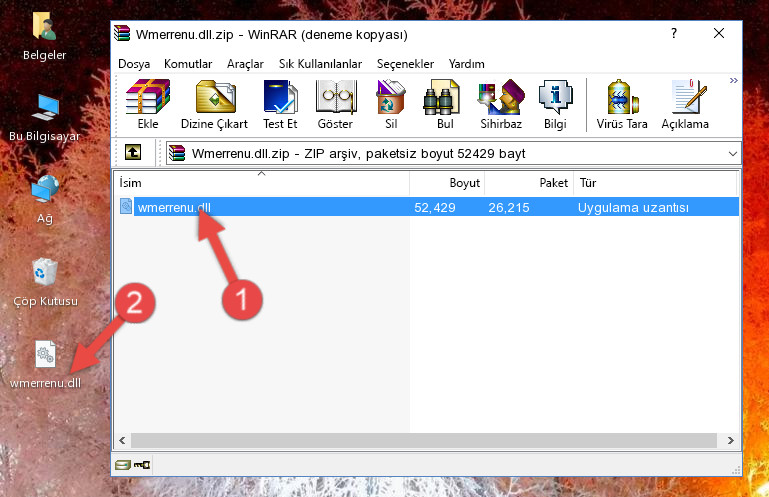Close the WinRAR window
Screen dimensions: 769x497
(x=719, y=33)
